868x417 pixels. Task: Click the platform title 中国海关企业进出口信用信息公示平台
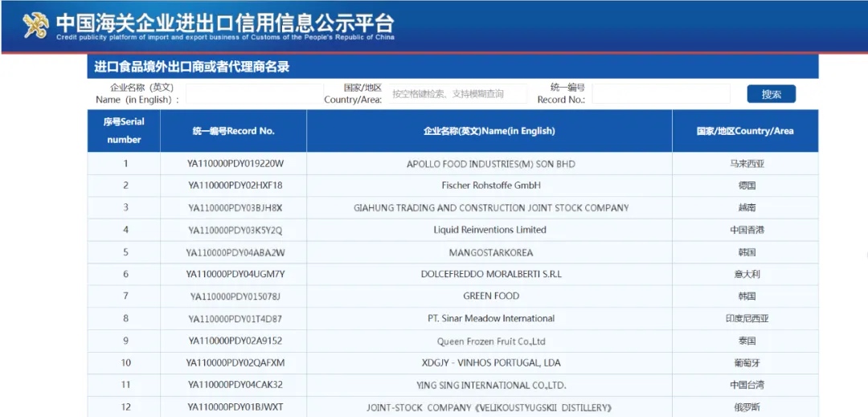pyautogui.click(x=225, y=22)
